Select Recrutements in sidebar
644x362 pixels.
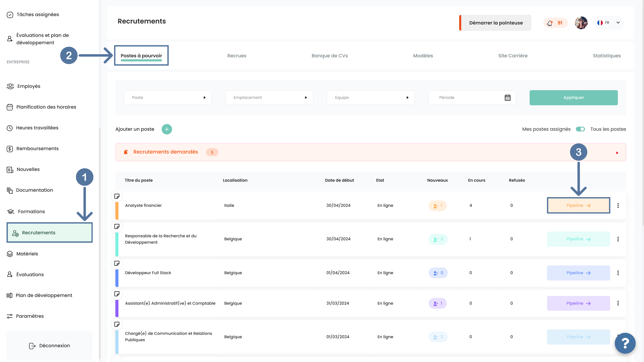coord(49,233)
